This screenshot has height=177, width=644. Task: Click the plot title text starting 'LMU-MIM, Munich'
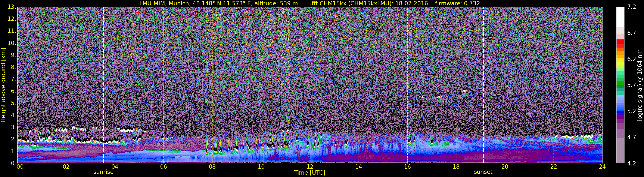(309, 3)
